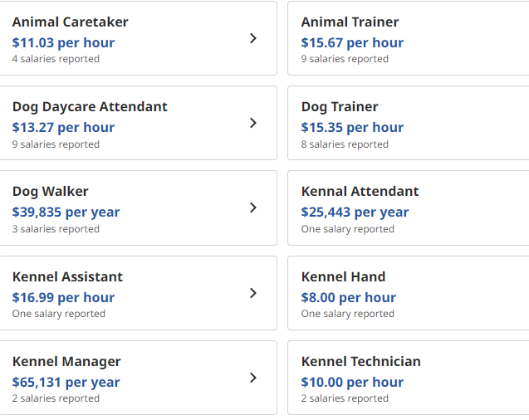Open the Dog Daycare Attendant chevron arrow
Screen dimensions: 529x420
253,123
